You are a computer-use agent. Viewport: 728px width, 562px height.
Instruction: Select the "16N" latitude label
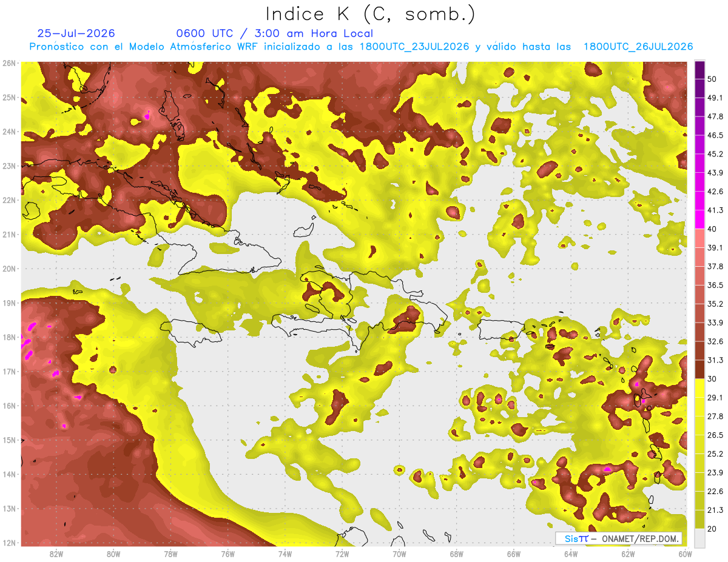click(x=9, y=406)
